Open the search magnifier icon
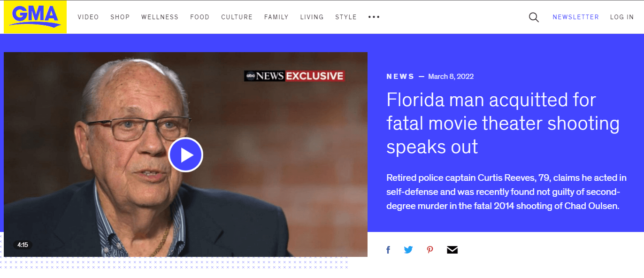 coord(534,17)
